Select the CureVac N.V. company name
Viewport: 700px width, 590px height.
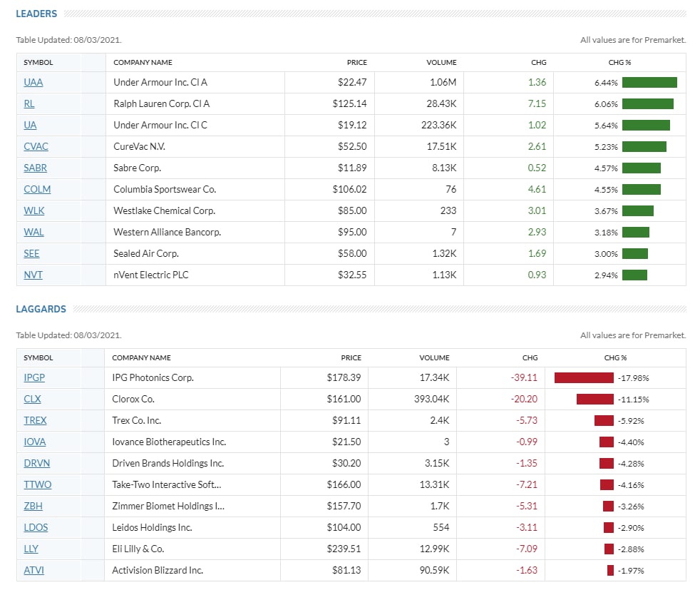(139, 146)
